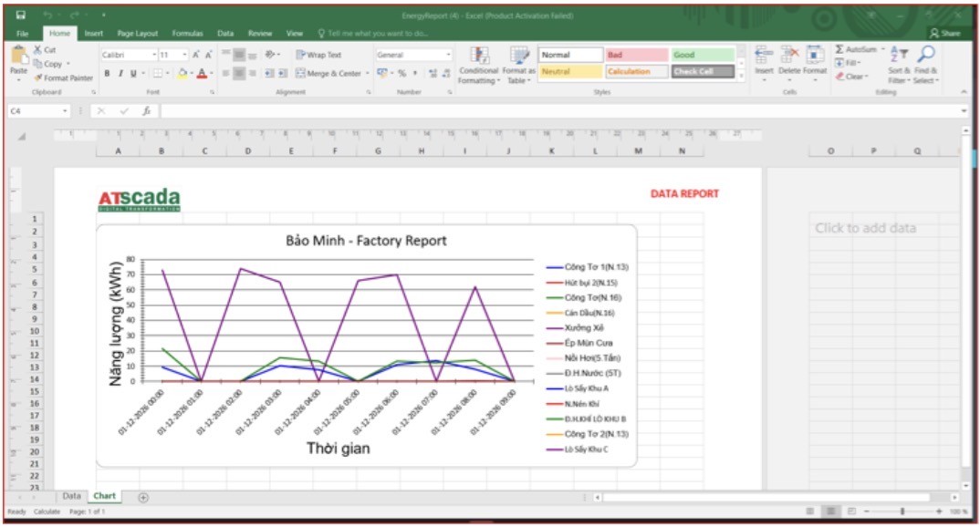The image size is (980, 527).
Task: Click the Paste icon in Clipboard
Action: [18, 58]
